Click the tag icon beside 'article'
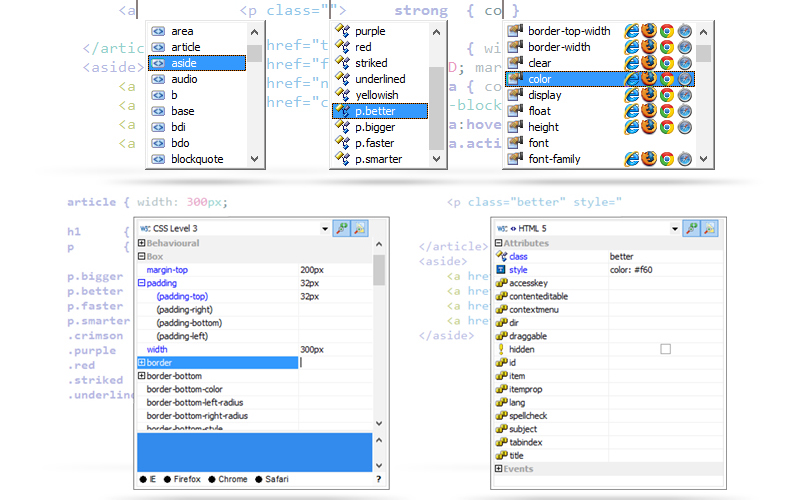The height and width of the screenshot is (500, 800). pyautogui.click(x=158, y=47)
